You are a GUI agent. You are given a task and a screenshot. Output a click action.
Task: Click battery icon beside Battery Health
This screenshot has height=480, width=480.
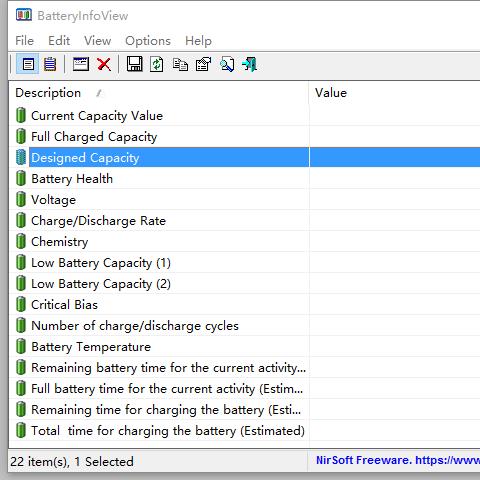click(x=21, y=178)
